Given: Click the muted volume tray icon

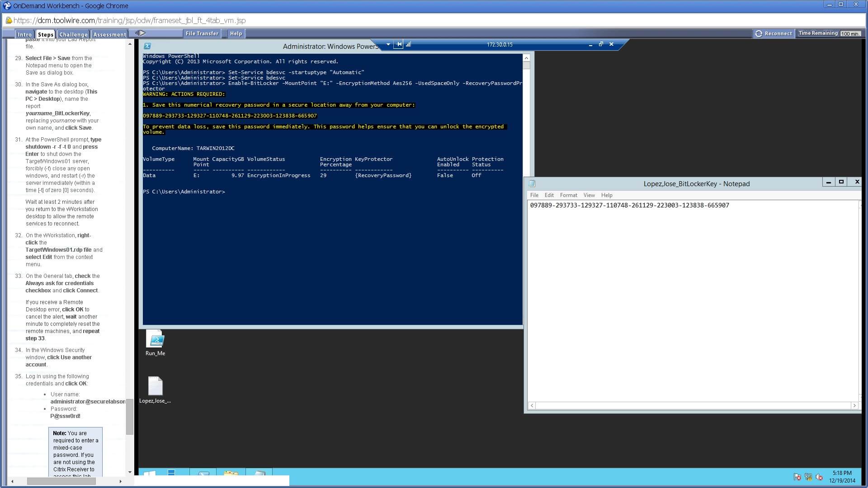Looking at the screenshot, I should (819, 477).
